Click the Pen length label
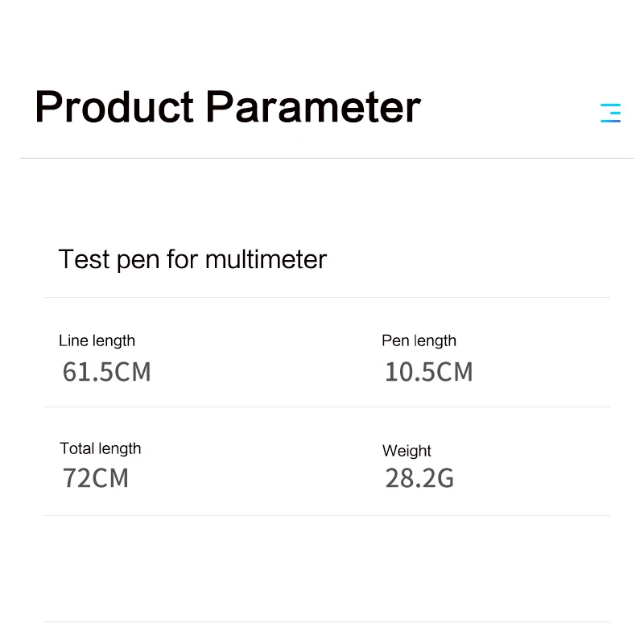644x644 pixels. 419,341
